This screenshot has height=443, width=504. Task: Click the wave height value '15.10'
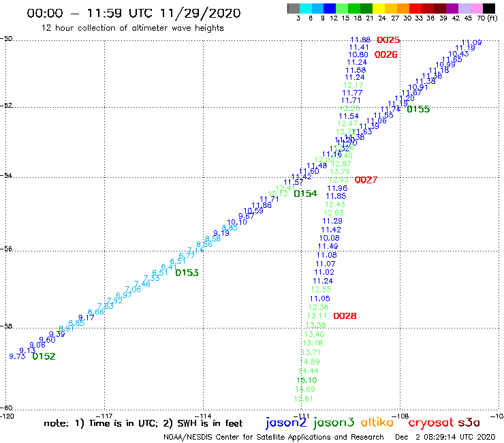coord(306,380)
